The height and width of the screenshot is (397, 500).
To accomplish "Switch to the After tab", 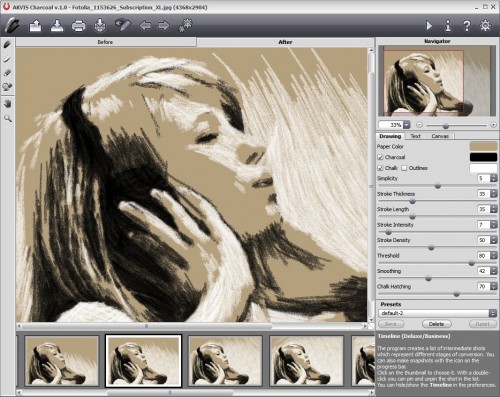I will coord(285,42).
